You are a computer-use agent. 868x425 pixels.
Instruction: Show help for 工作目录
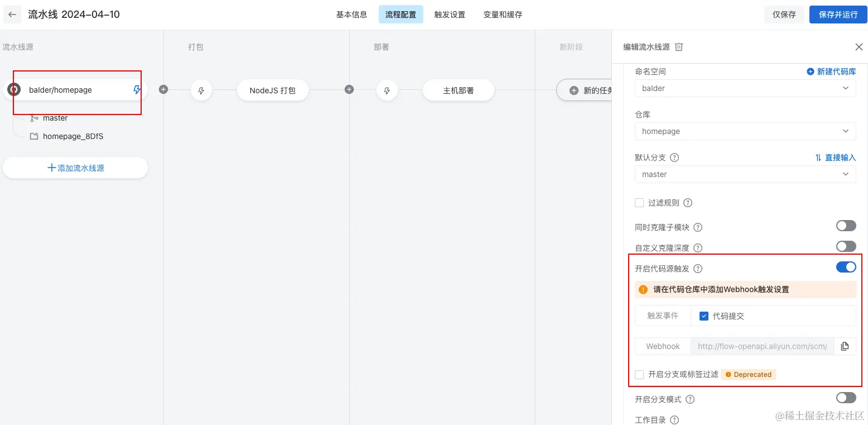(x=674, y=419)
